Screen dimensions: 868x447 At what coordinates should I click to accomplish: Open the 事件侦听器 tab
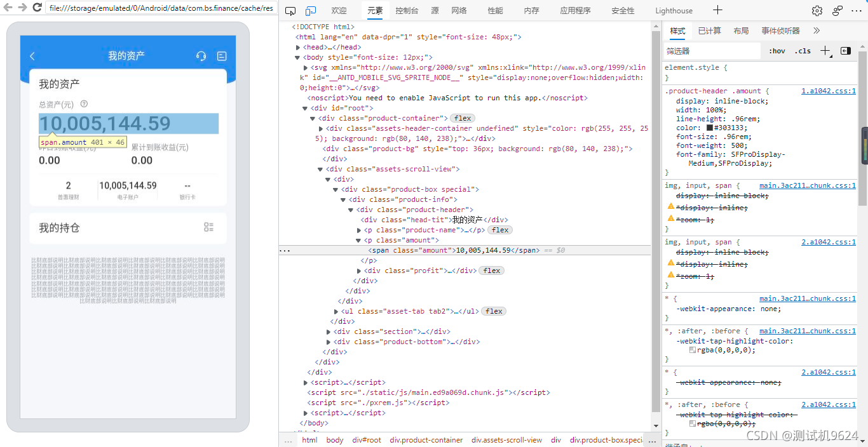[781, 30]
